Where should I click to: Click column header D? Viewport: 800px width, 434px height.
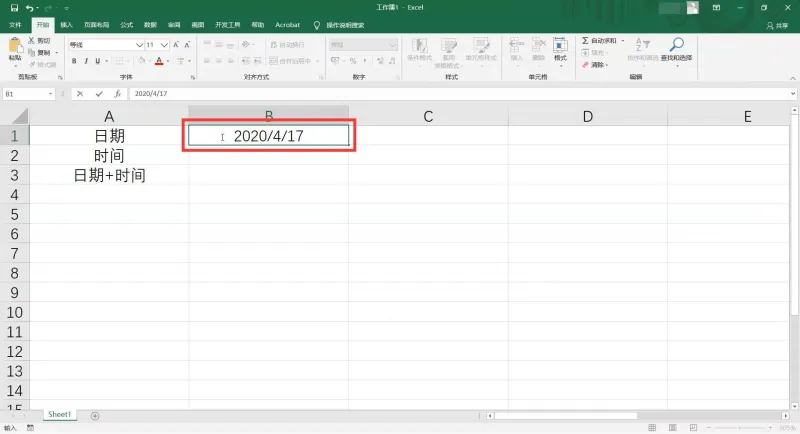coord(587,117)
